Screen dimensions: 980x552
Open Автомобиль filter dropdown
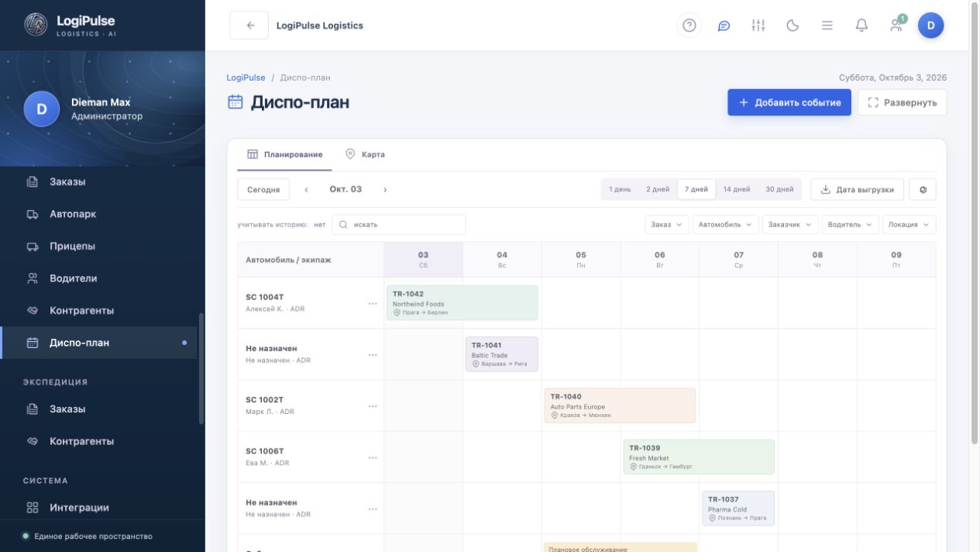[725, 225]
